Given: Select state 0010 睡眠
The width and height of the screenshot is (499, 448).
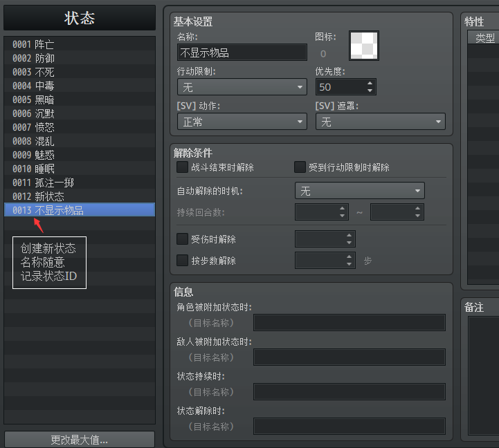Looking at the screenshot, I should (80, 169).
